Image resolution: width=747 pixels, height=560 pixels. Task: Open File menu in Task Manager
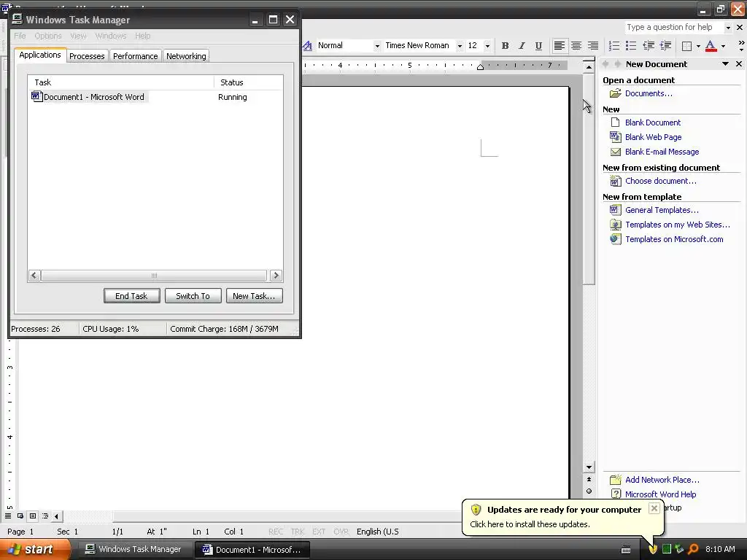coord(20,36)
